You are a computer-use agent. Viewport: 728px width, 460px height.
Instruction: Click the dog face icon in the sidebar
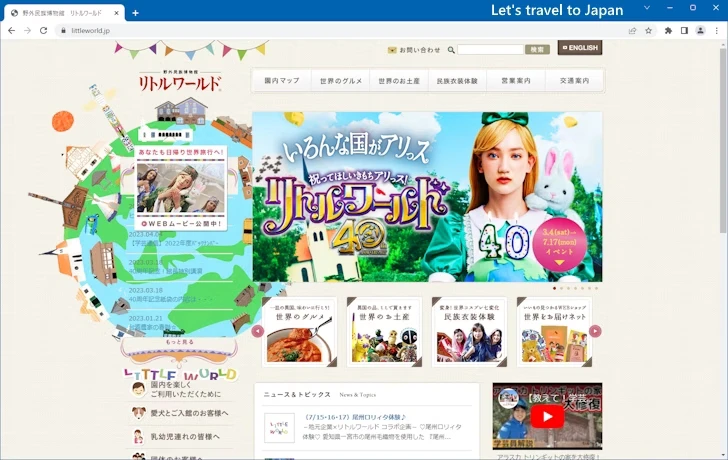pyautogui.click(x=138, y=413)
